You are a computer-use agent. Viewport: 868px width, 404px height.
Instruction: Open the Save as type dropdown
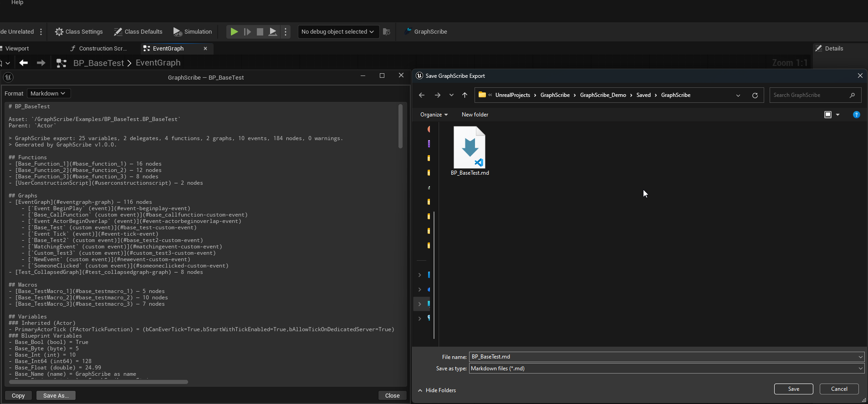[666, 369]
